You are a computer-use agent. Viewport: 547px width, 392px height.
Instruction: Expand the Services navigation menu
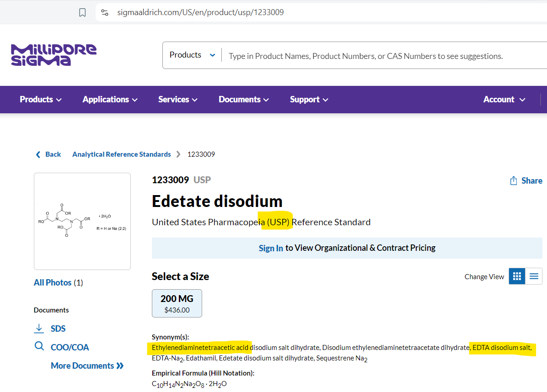tap(178, 100)
